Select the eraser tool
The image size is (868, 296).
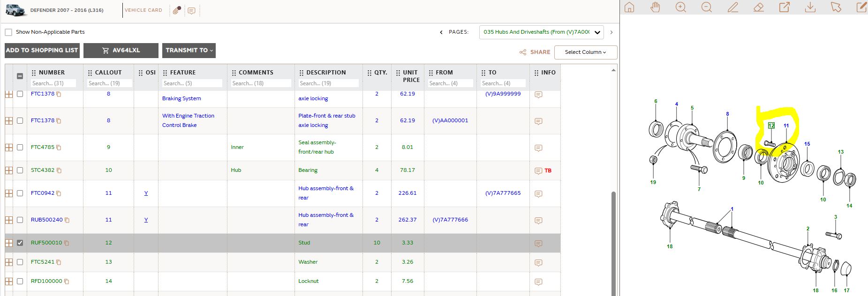759,7
